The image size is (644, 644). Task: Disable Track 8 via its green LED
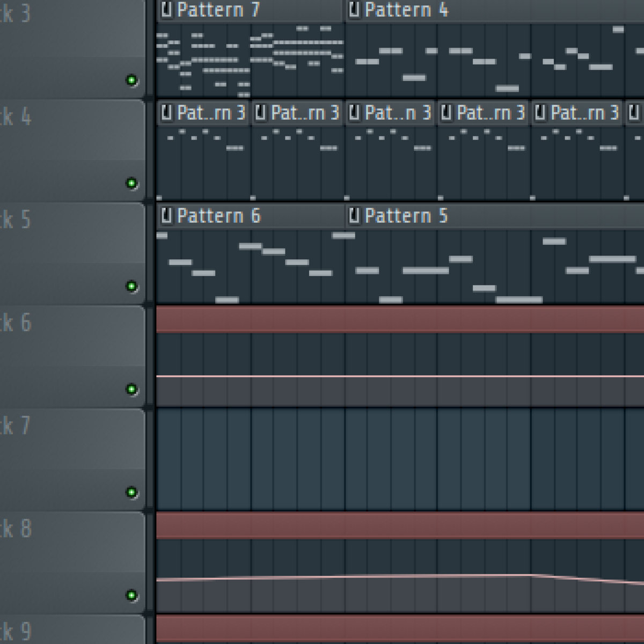(131, 595)
